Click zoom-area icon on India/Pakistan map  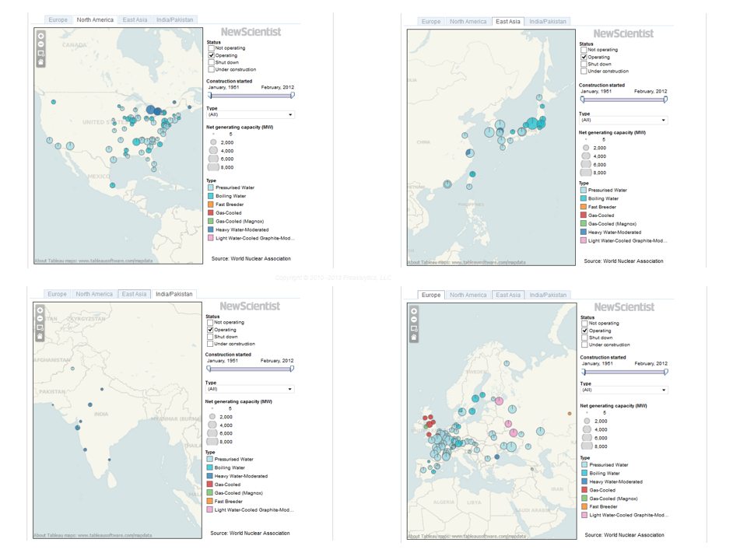pos(40,327)
